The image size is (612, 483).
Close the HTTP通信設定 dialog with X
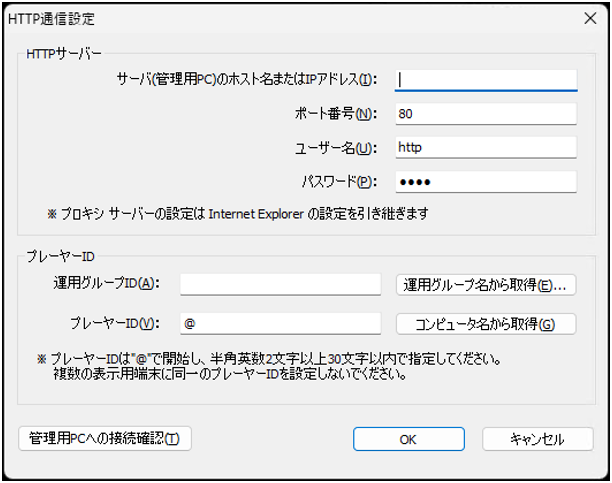pyautogui.click(x=590, y=18)
